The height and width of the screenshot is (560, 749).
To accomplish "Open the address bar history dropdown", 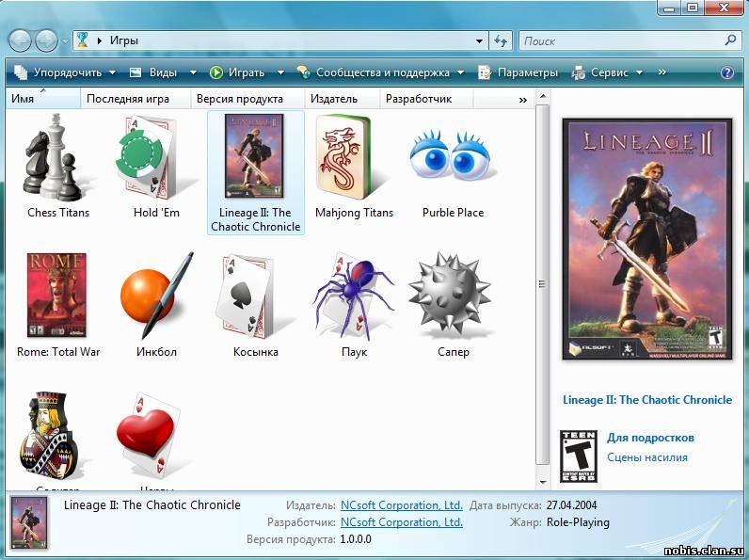I will point(479,41).
